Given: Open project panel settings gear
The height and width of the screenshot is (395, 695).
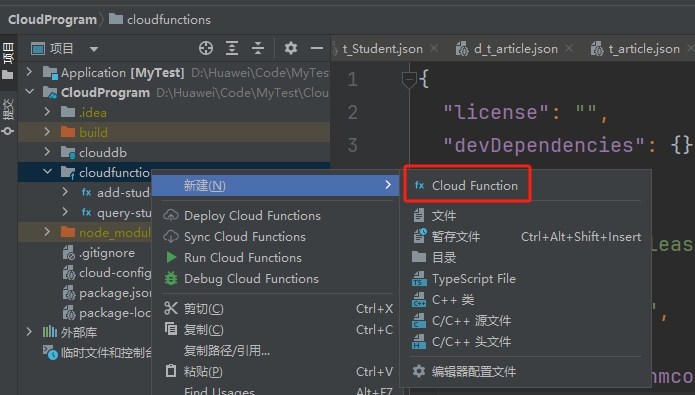Looking at the screenshot, I should click(290, 48).
